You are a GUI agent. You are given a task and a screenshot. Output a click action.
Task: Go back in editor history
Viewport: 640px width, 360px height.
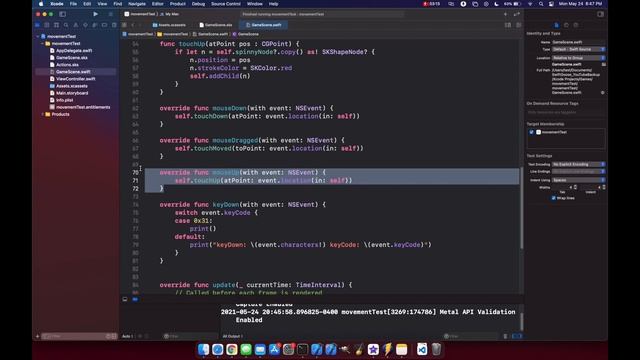(x=133, y=25)
